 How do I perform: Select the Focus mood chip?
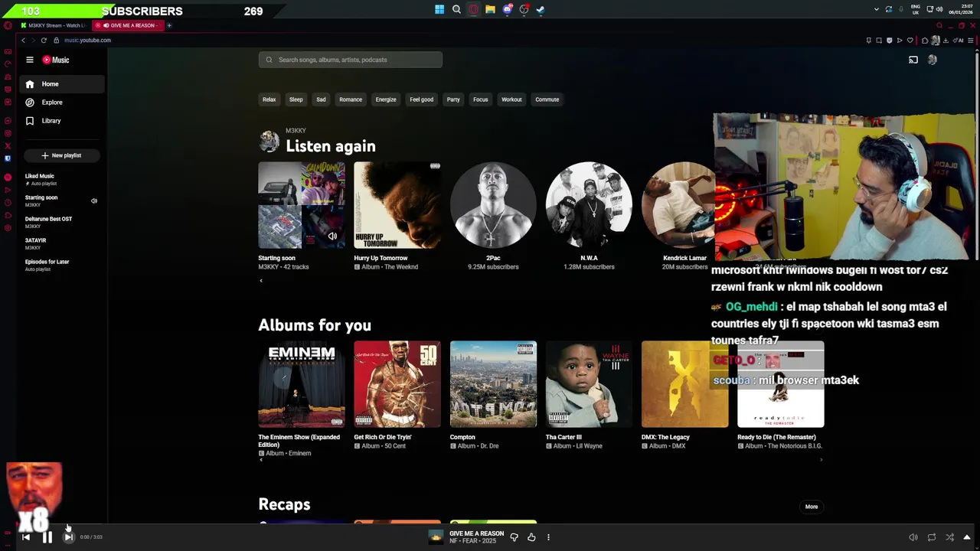[480, 99]
